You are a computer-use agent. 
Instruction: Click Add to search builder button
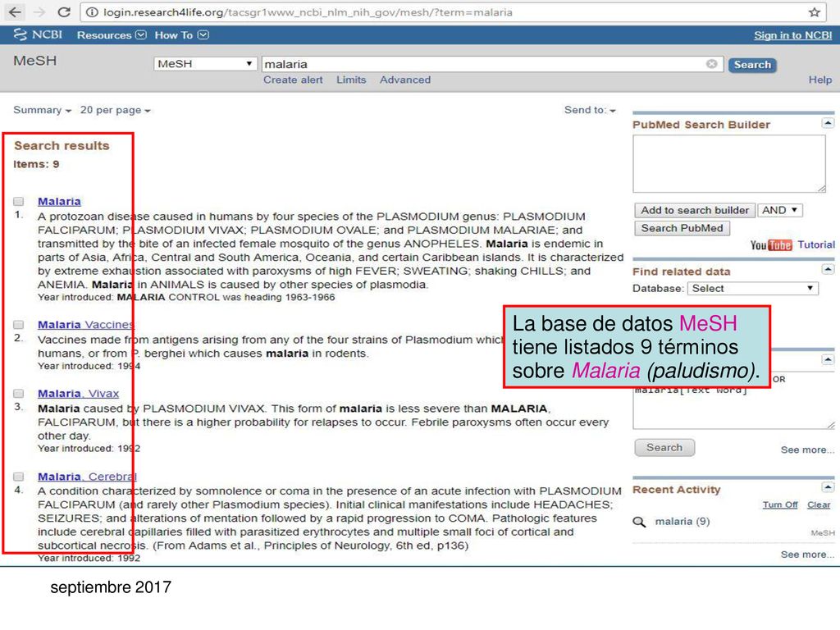tap(695, 210)
